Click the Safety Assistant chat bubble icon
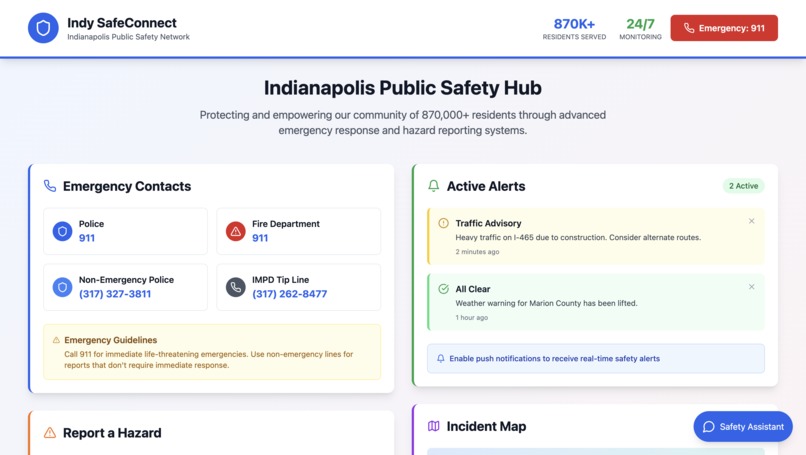 tap(709, 427)
